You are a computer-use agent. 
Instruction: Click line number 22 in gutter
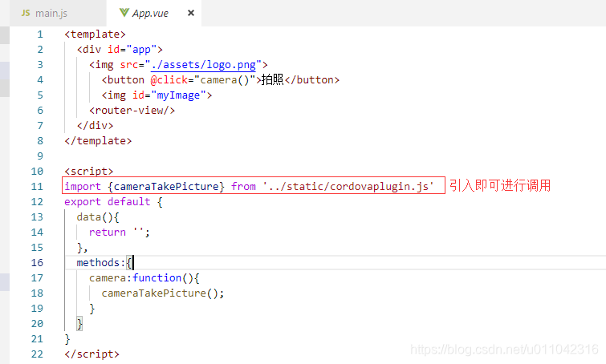point(37,354)
